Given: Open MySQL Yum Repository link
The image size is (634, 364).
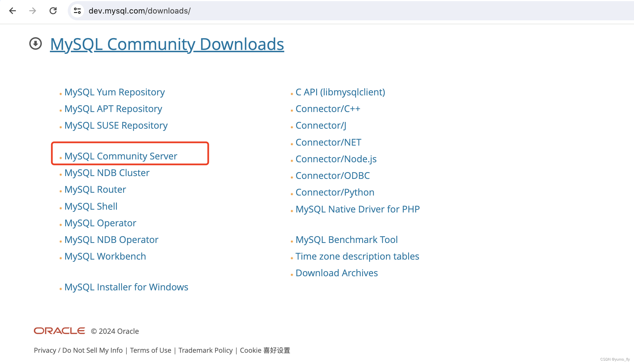Looking at the screenshot, I should click(x=115, y=92).
